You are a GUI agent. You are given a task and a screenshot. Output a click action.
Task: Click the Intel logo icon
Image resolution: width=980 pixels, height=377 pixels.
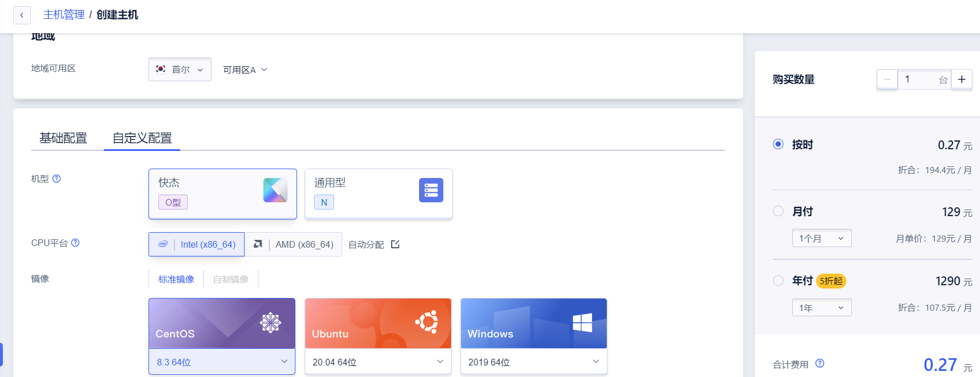click(163, 244)
